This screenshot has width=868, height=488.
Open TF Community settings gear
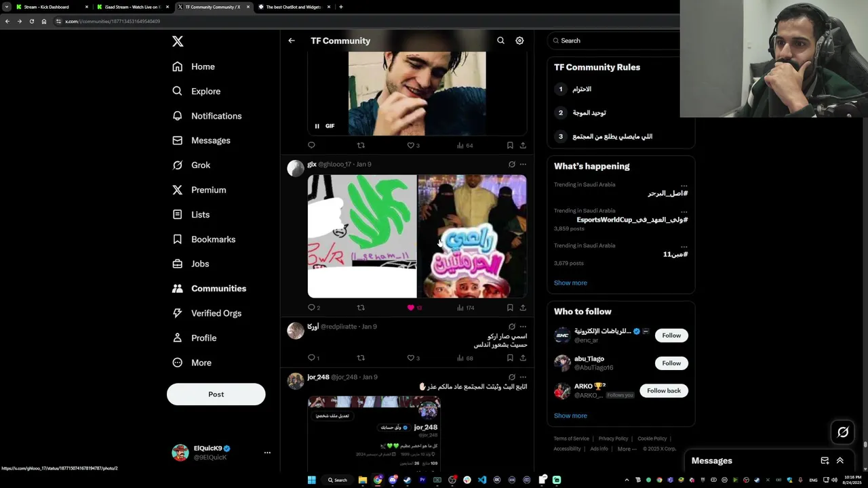pyautogui.click(x=519, y=41)
